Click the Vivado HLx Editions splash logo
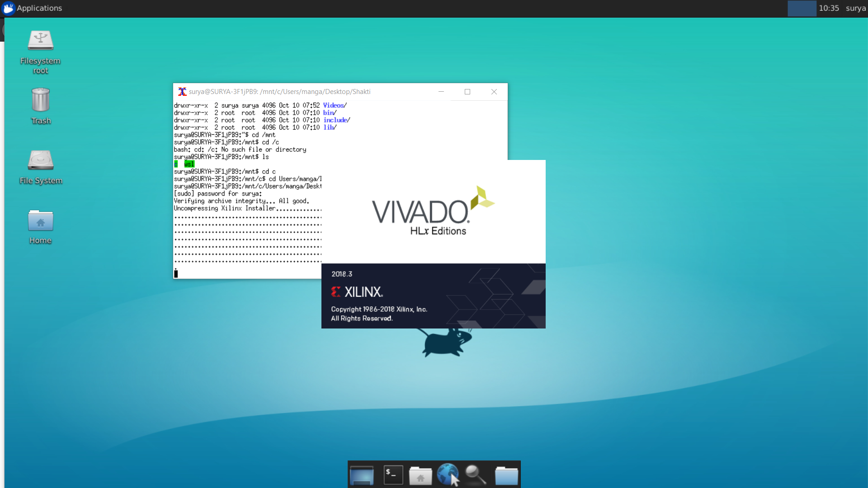This screenshot has width=868, height=488. click(x=433, y=211)
